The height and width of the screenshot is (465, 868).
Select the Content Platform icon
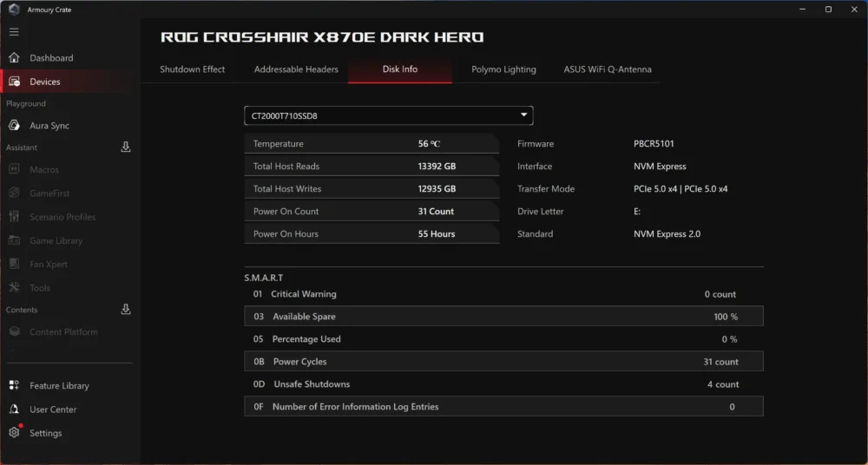click(x=15, y=331)
